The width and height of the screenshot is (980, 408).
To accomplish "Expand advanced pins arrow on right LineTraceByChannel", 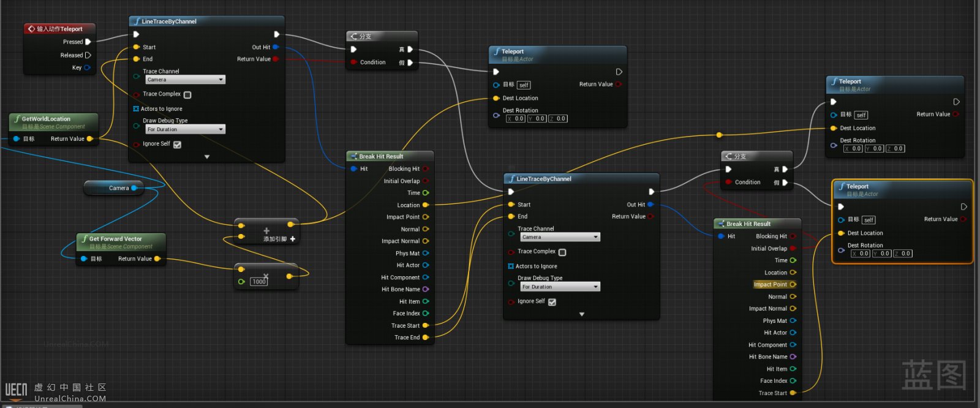I will pyautogui.click(x=582, y=314).
